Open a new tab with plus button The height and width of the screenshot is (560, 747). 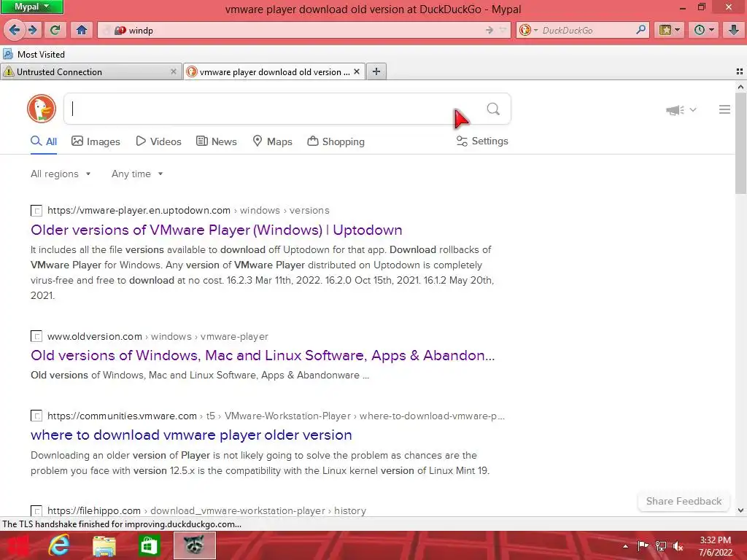(376, 71)
